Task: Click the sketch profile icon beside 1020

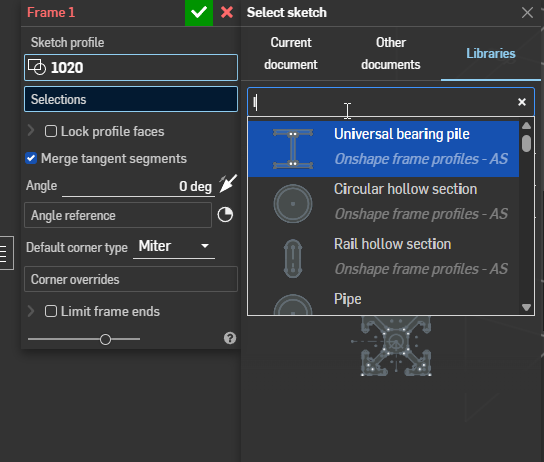Action: tap(37, 67)
